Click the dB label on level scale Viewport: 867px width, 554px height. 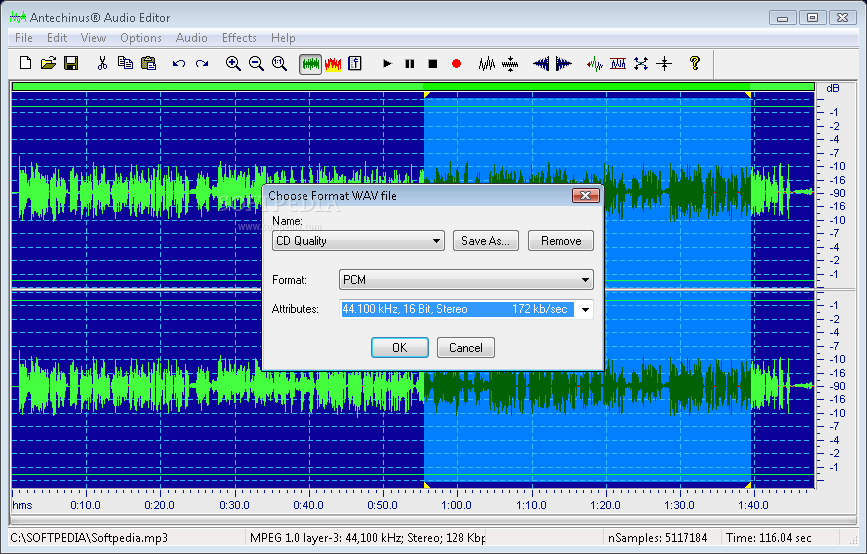(832, 88)
